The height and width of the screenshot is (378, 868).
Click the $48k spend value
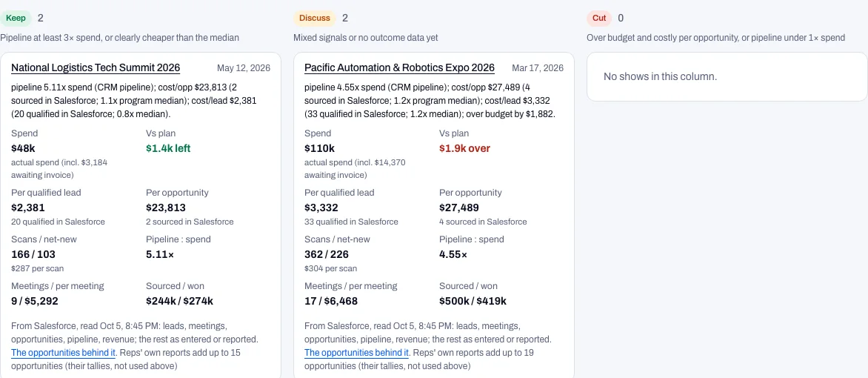point(23,148)
